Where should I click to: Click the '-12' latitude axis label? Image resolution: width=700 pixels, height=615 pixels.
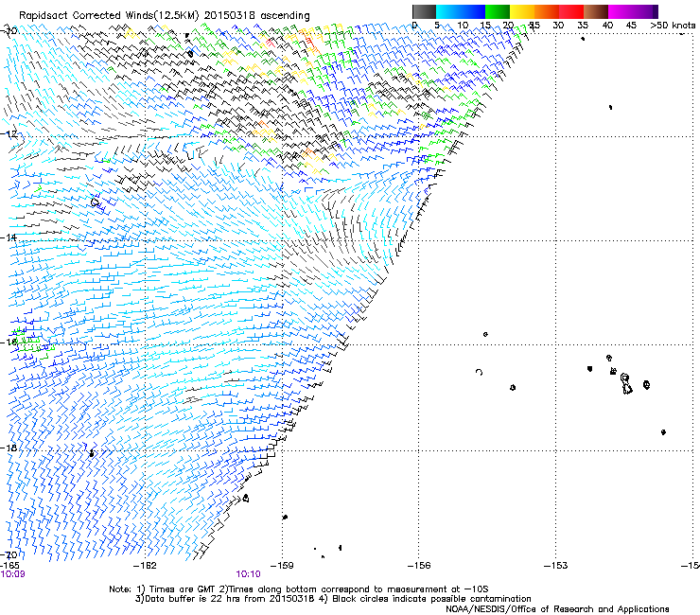(9, 133)
